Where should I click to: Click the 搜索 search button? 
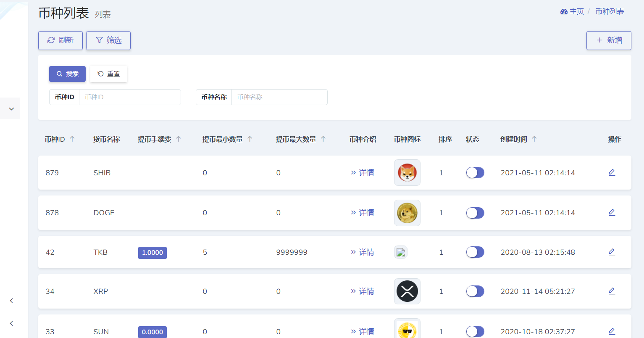(67, 74)
